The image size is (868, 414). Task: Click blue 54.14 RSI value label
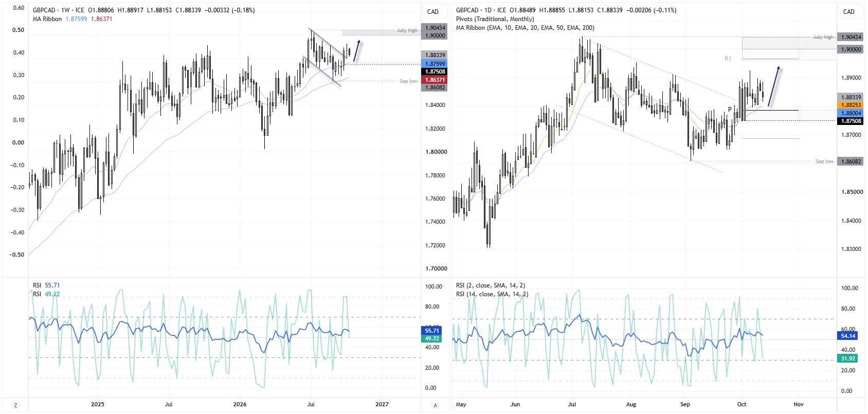(x=848, y=336)
